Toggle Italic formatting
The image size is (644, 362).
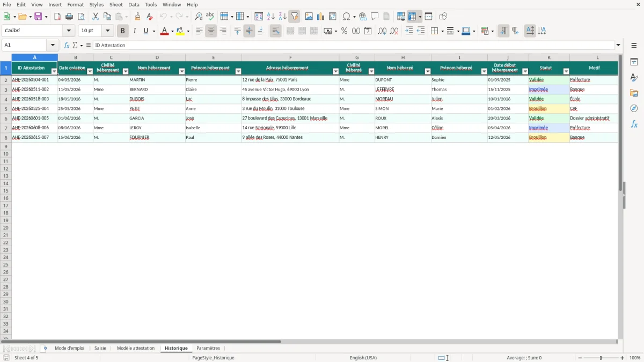(135, 31)
